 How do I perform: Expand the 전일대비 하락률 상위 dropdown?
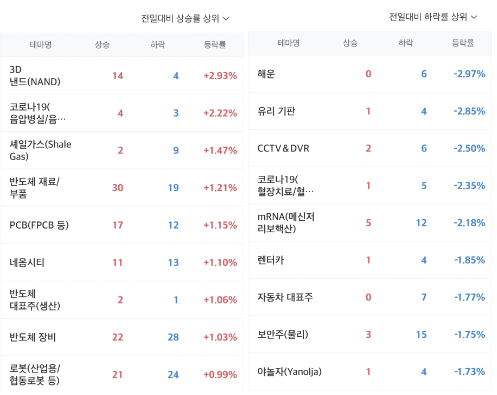(433, 17)
